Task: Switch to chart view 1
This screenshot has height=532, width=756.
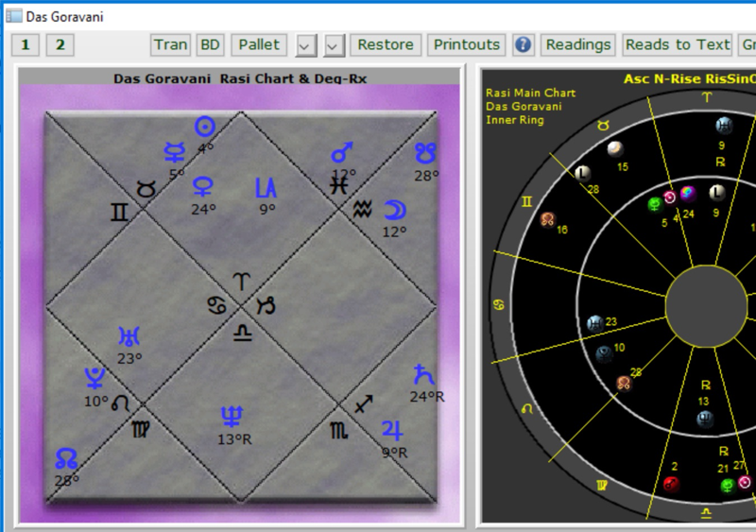Action: 26,44
